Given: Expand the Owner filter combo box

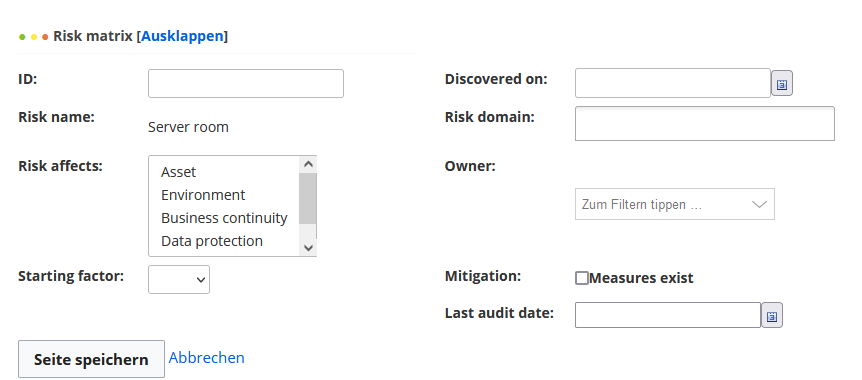Looking at the screenshot, I should click(x=675, y=204).
